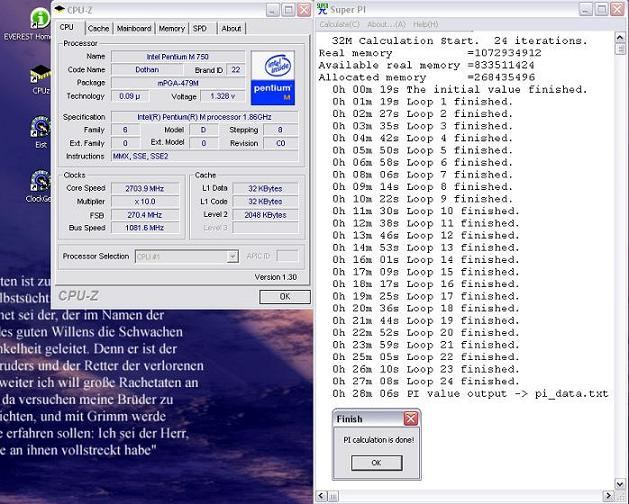The height and width of the screenshot is (504, 629).
Task: Click the 'Allocated memory' line
Action: (x=427, y=77)
